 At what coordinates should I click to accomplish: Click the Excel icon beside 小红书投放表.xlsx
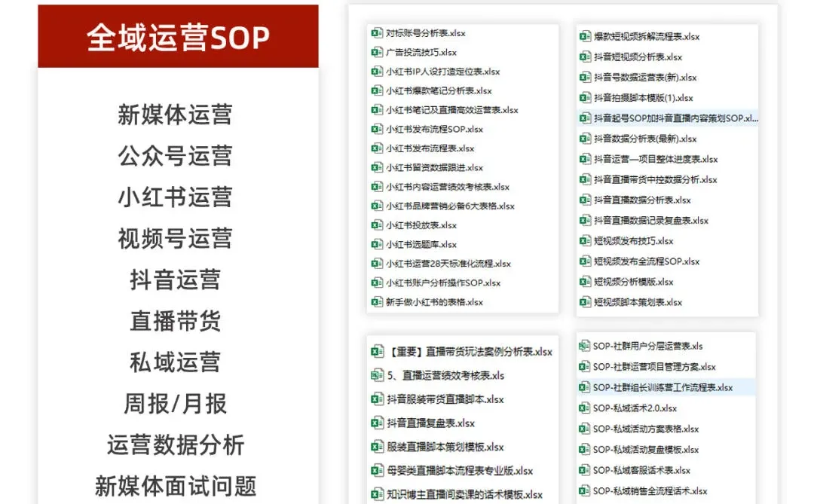click(x=376, y=225)
